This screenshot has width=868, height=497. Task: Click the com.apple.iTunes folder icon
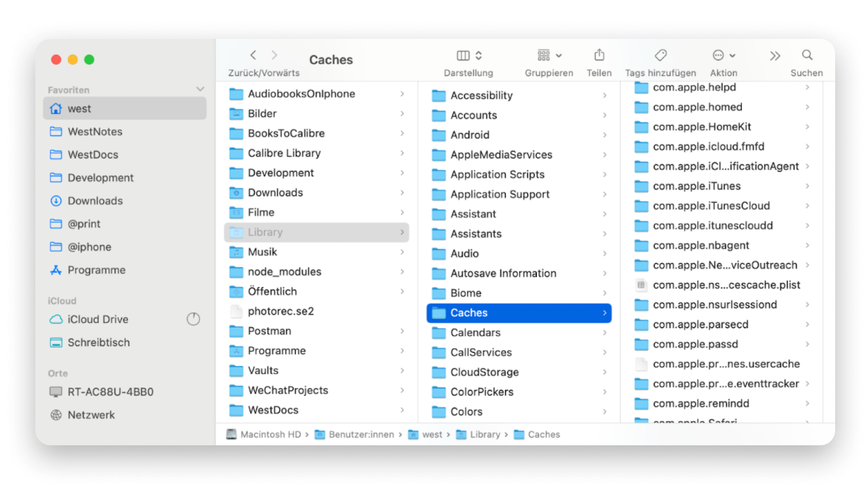click(x=642, y=186)
